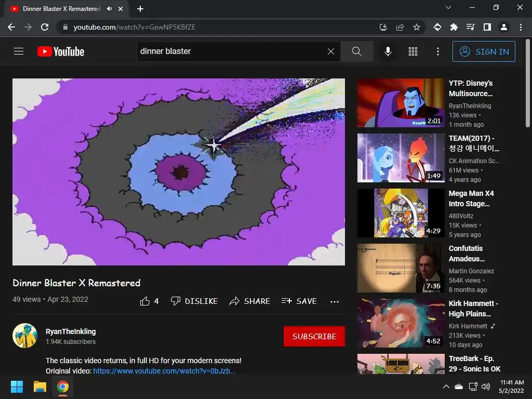Open File Explorer from taskbar
The width and height of the screenshot is (532, 399).
(x=39, y=387)
